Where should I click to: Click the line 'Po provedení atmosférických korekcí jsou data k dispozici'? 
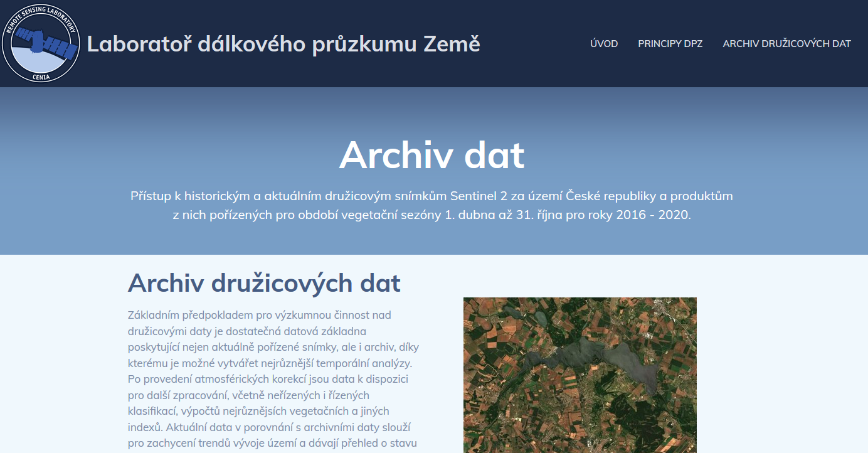(268, 379)
